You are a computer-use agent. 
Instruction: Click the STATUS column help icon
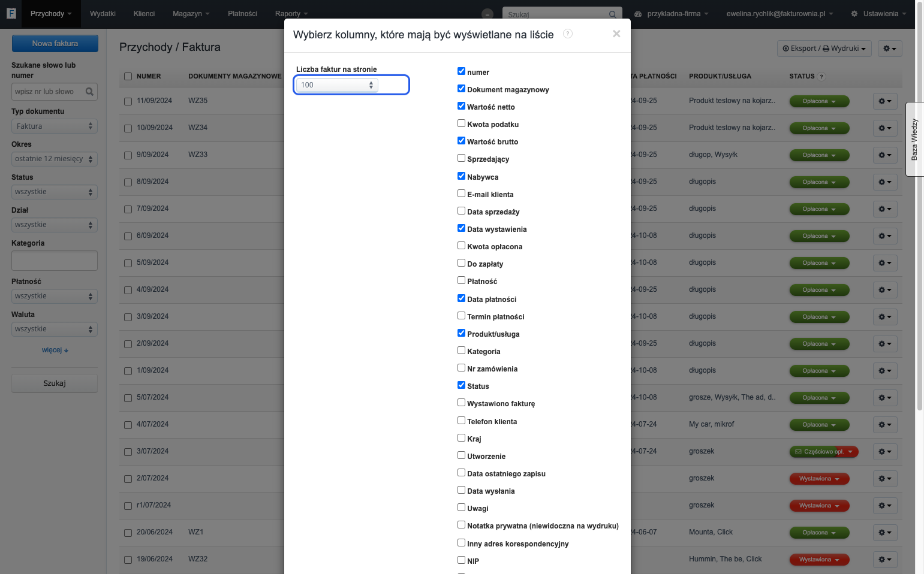[821, 77]
